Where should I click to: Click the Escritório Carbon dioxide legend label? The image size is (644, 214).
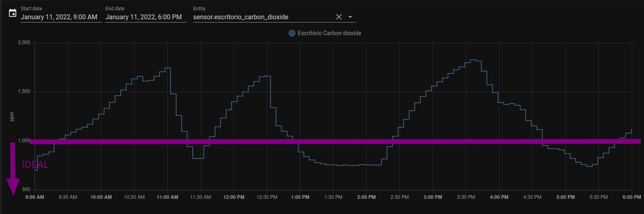(x=330, y=33)
